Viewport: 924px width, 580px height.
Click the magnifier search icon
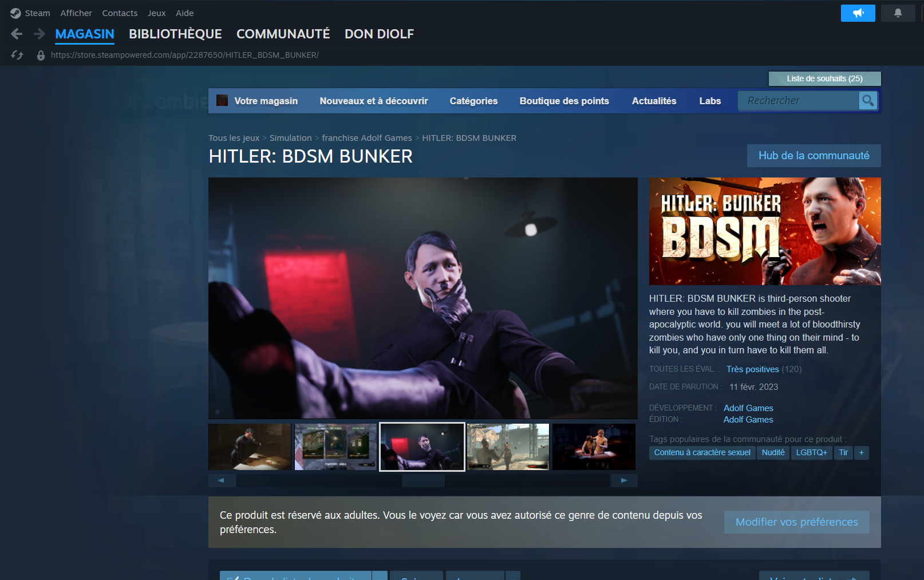(868, 101)
